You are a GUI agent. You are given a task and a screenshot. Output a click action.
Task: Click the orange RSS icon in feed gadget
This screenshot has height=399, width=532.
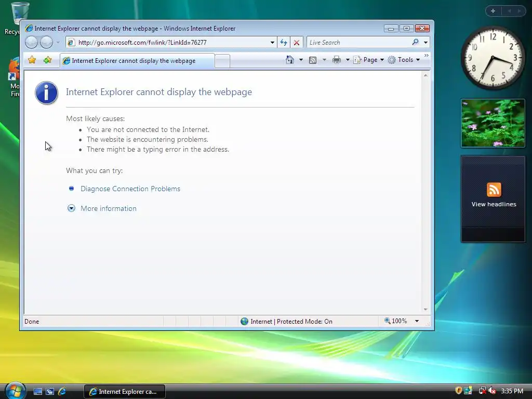click(494, 189)
